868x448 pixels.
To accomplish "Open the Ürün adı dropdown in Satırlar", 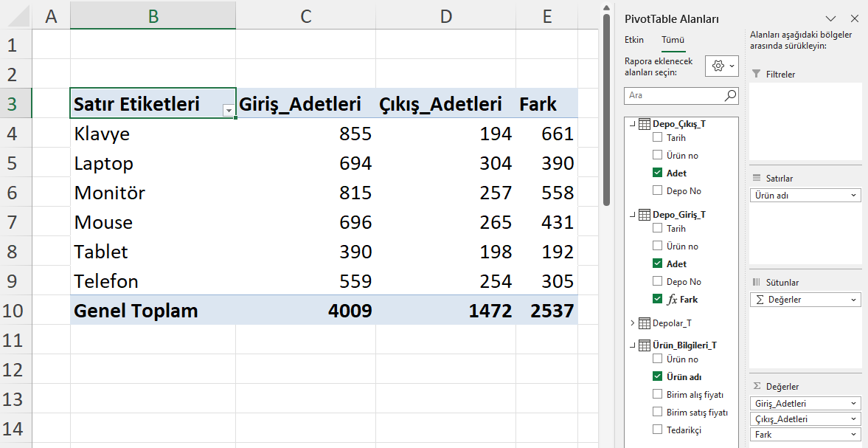I will tap(854, 196).
